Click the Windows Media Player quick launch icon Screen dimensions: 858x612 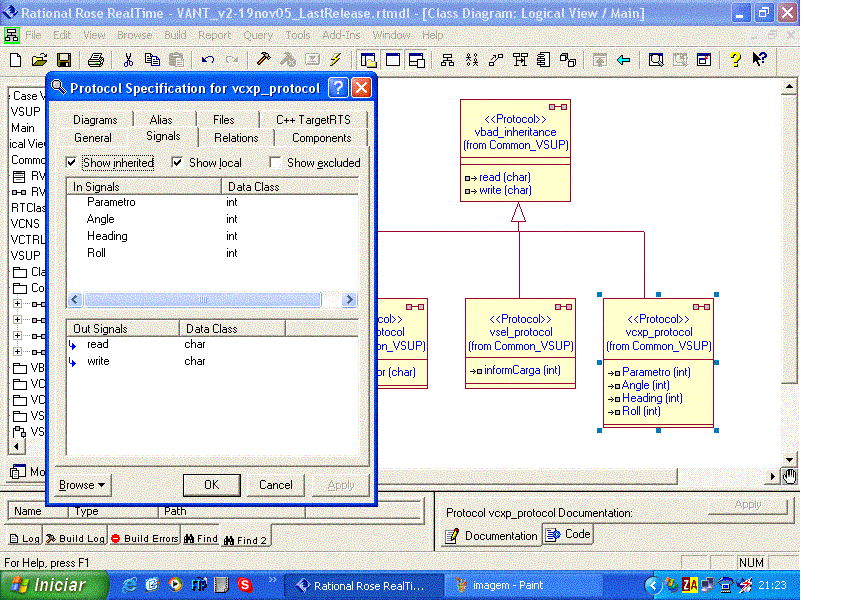pyautogui.click(x=175, y=585)
